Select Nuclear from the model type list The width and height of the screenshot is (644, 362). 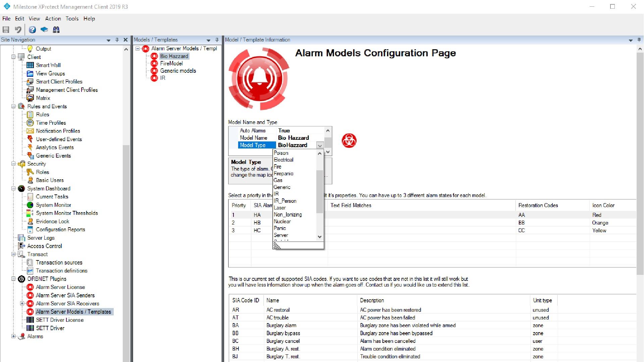point(295,222)
